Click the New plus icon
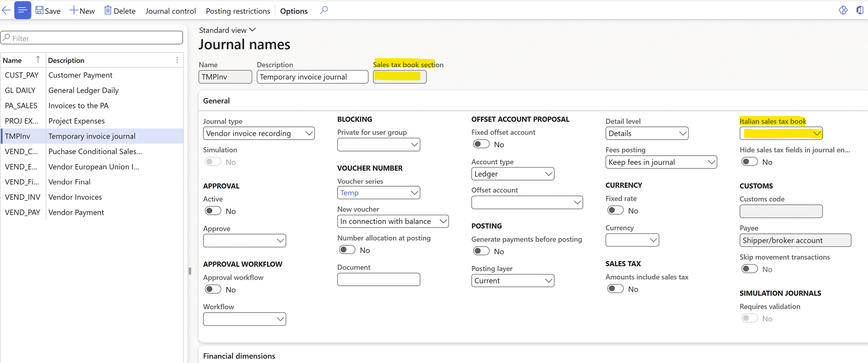868x363 pixels. (74, 10)
